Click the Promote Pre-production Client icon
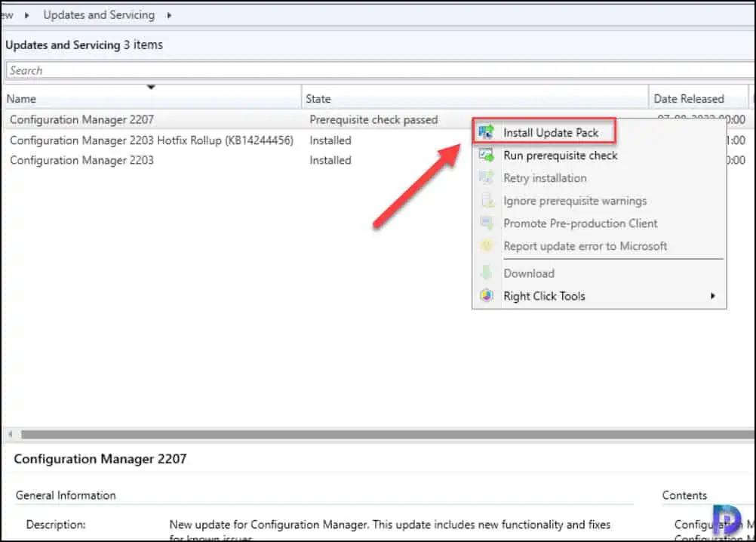Screen dimensions: 756x542 pos(486,223)
